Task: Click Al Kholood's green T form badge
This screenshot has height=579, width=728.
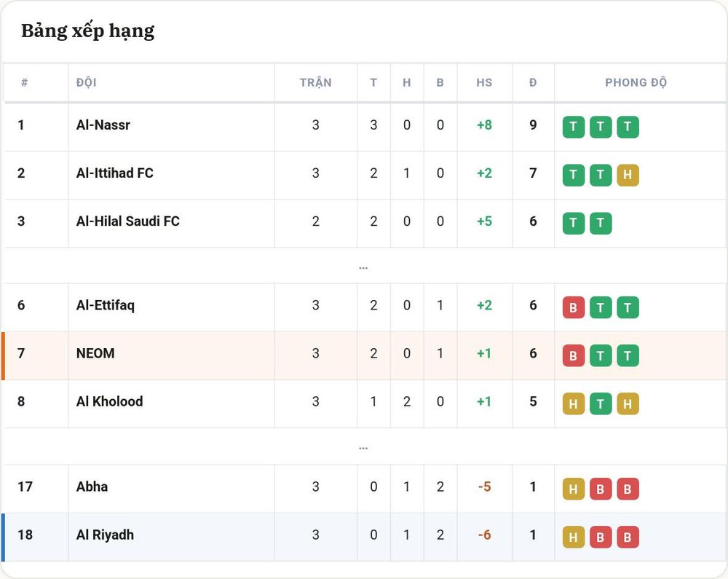Action: 601,404
